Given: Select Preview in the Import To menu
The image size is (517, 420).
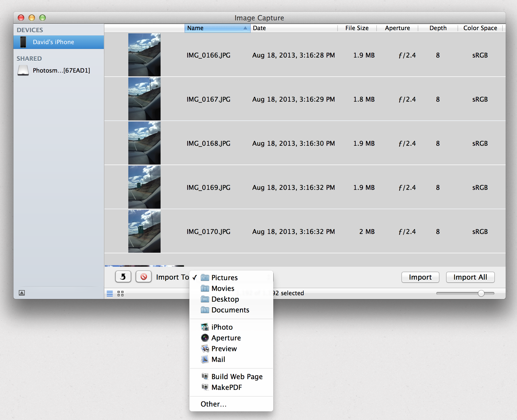Looking at the screenshot, I should click(231, 348).
